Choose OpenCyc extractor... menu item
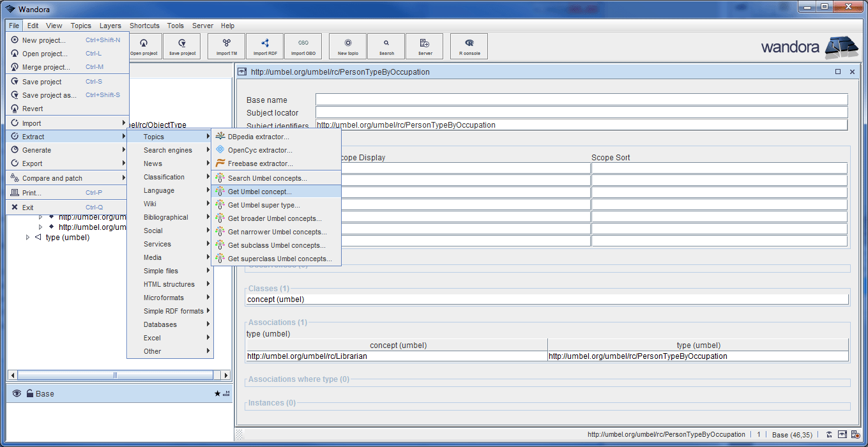868x447 pixels. point(277,150)
